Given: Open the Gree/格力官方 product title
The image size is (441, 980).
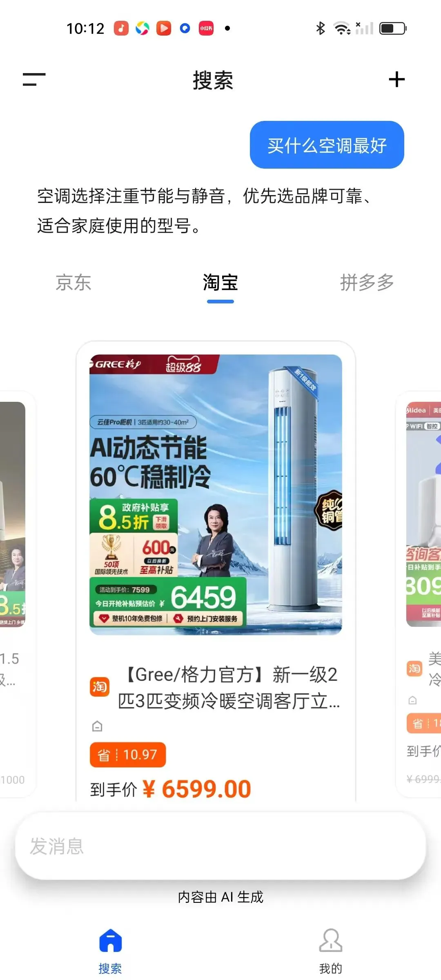Looking at the screenshot, I should click(229, 688).
